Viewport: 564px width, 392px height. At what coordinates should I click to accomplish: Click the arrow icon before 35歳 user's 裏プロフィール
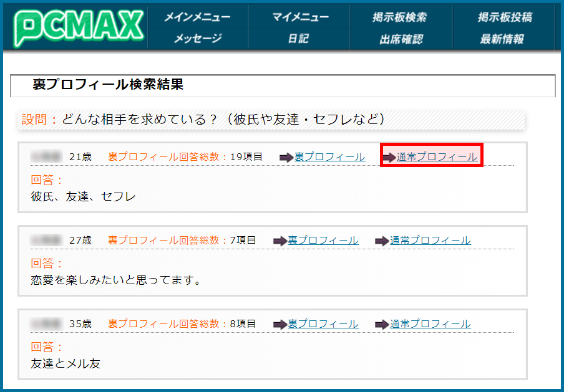tap(280, 324)
